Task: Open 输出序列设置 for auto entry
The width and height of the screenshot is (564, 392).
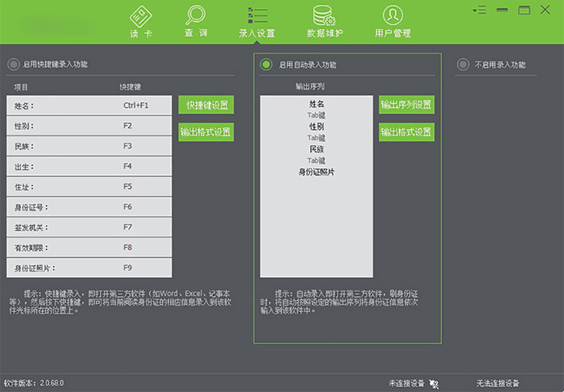Action: (x=406, y=105)
